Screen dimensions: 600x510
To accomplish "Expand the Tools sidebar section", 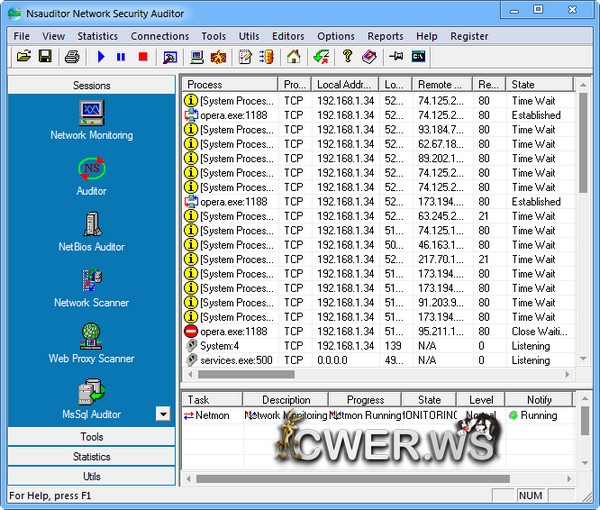I will coord(92,437).
